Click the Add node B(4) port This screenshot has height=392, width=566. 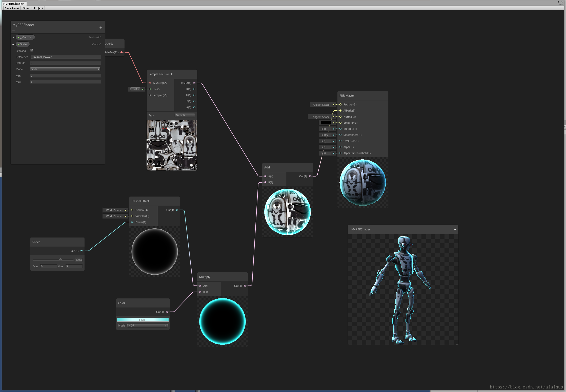point(265,182)
